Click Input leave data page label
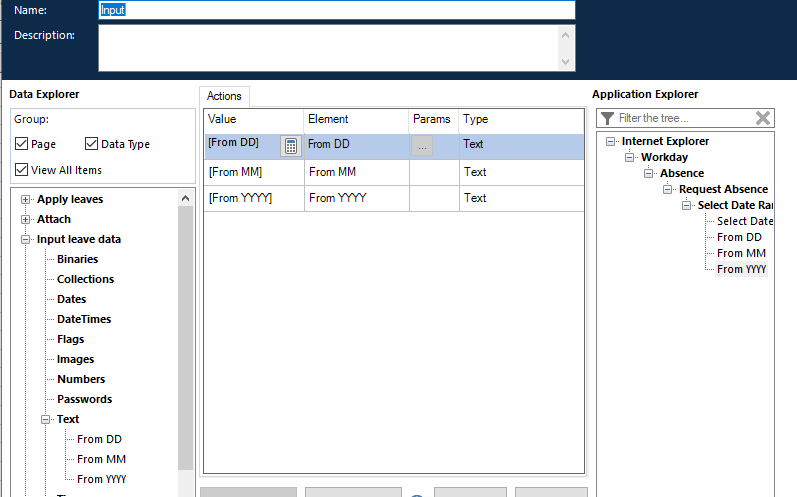Viewport: 797px width, 497px height. coord(79,239)
